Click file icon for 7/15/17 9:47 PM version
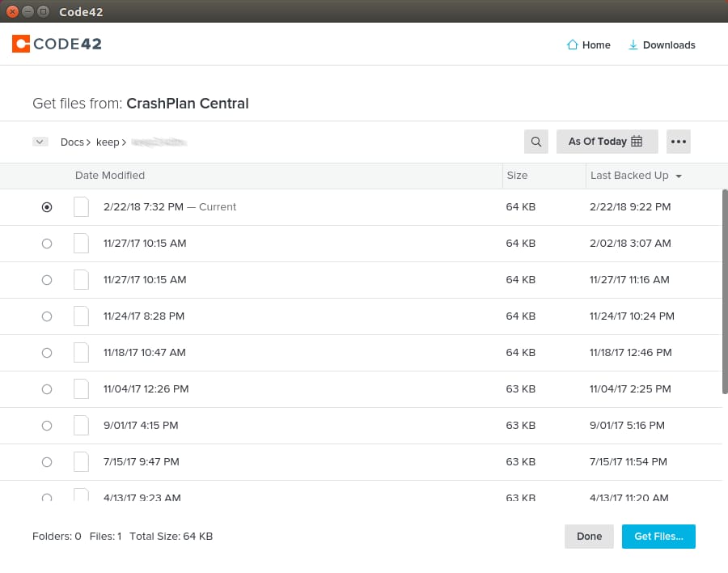Screen dimensions: 728x573 click(81, 461)
